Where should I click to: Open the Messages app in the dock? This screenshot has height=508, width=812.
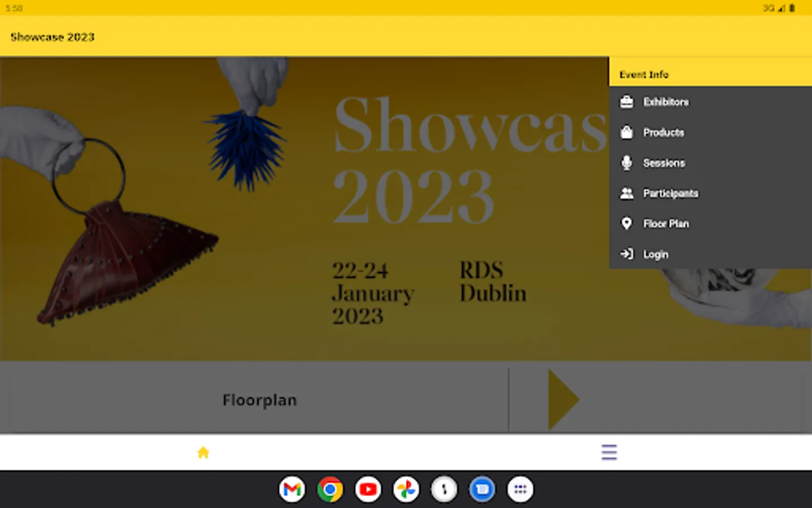(482, 489)
